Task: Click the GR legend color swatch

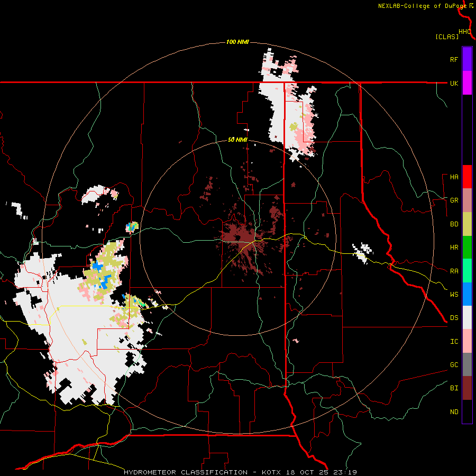Action: point(467,200)
